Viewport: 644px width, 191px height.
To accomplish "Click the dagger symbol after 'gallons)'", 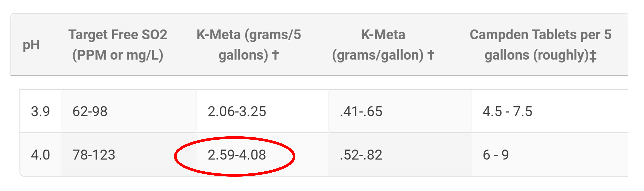I will [275, 55].
